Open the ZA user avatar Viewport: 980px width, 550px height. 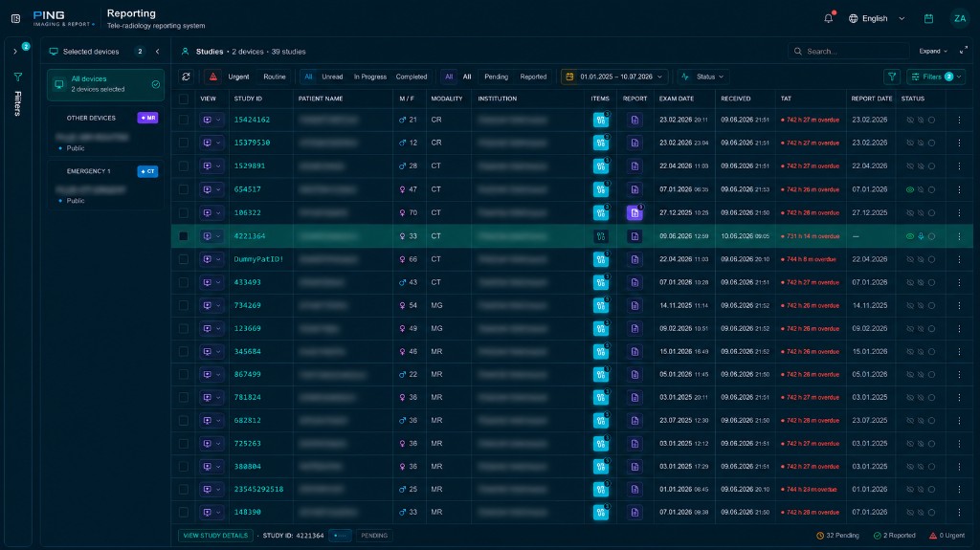959,19
